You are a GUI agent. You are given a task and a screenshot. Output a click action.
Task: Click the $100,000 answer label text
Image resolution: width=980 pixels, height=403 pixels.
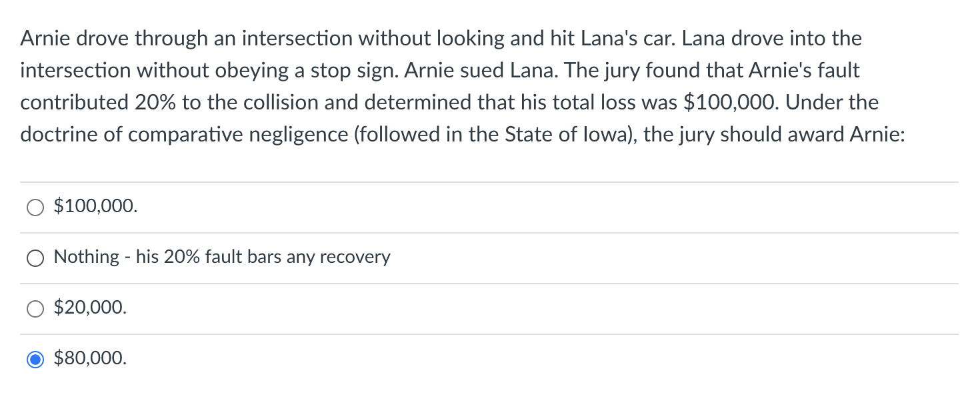coord(95,206)
